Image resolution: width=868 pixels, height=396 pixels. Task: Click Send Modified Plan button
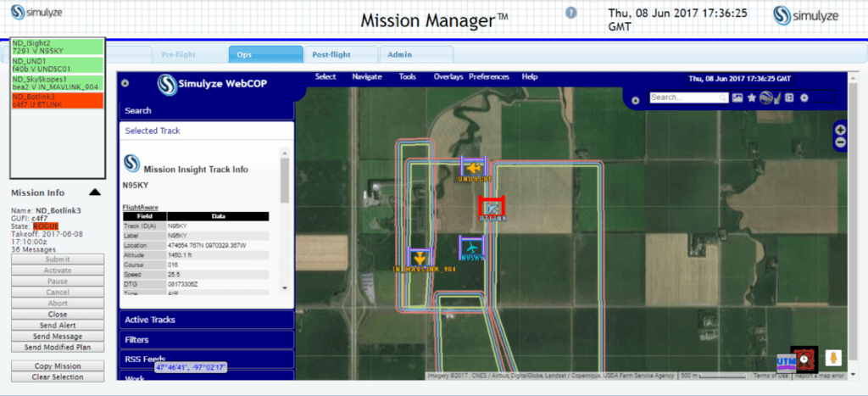58,348
